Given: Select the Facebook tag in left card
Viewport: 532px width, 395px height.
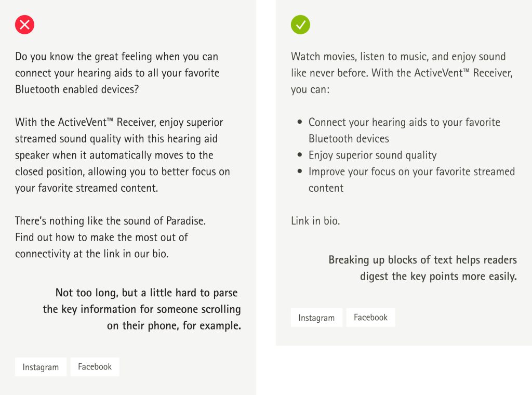Looking at the screenshot, I should click(95, 367).
